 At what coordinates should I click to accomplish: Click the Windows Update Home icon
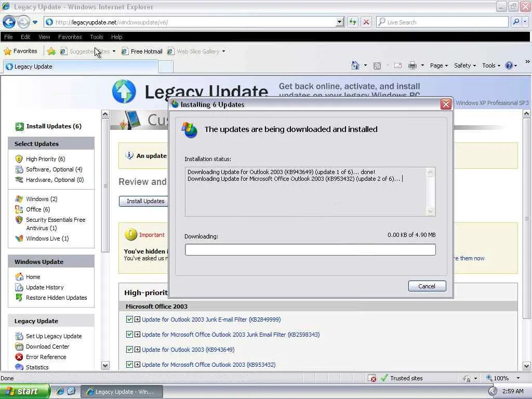[19, 277]
